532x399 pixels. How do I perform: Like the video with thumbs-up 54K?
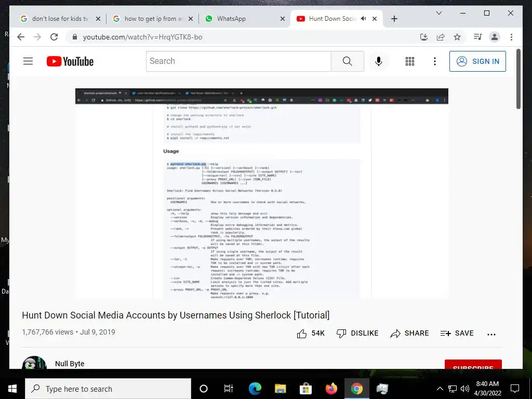tap(311, 333)
